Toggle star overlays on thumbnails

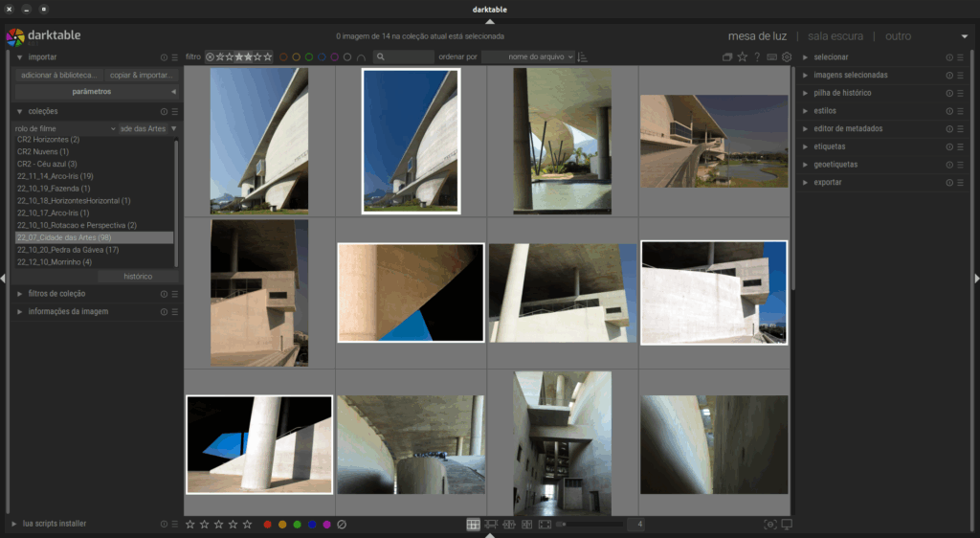point(742,57)
